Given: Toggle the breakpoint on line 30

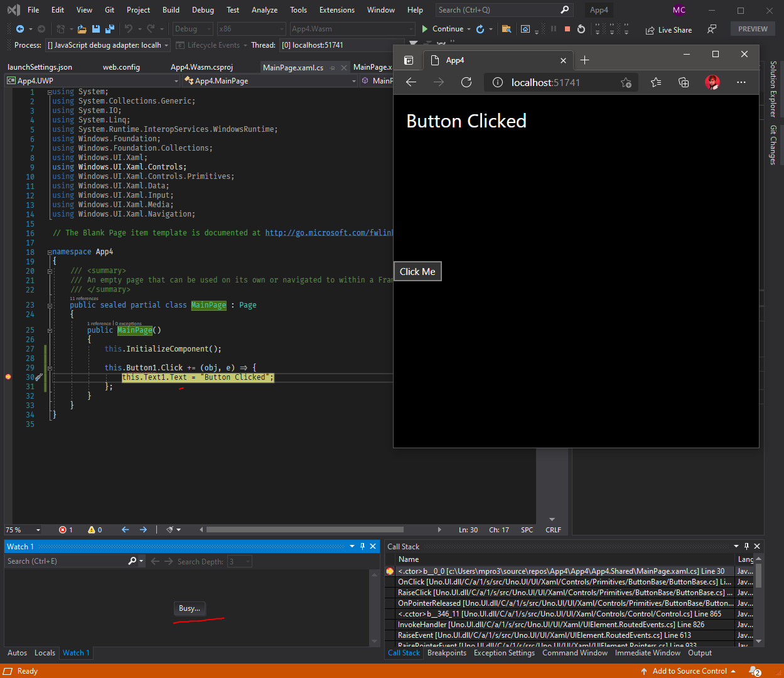Looking at the screenshot, I should 8,377.
